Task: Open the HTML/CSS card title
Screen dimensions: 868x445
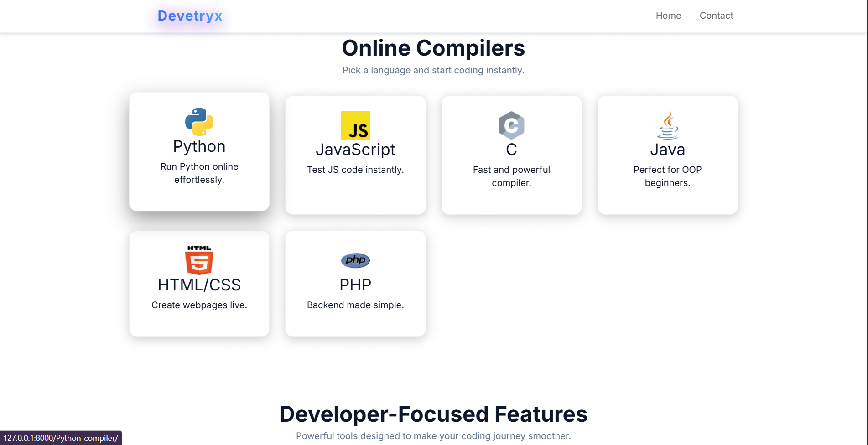Action: click(x=199, y=285)
